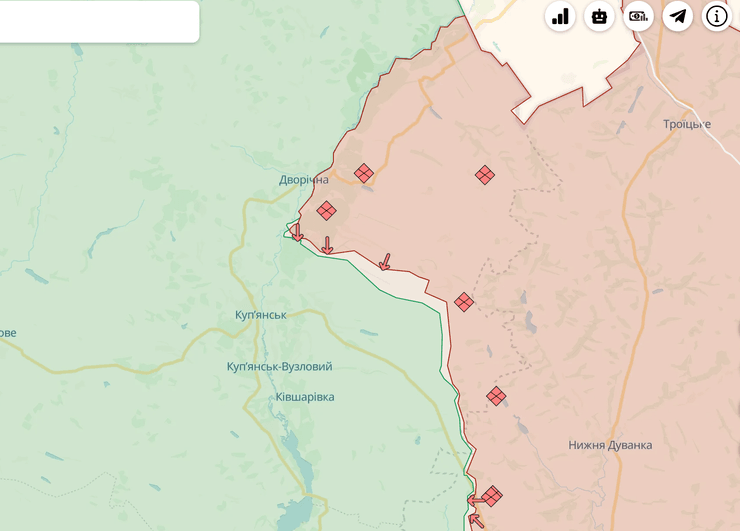Viewport: 740px width, 531px height.
Task: Select unit marker nearest Дворічна label
Action: [x=364, y=173]
